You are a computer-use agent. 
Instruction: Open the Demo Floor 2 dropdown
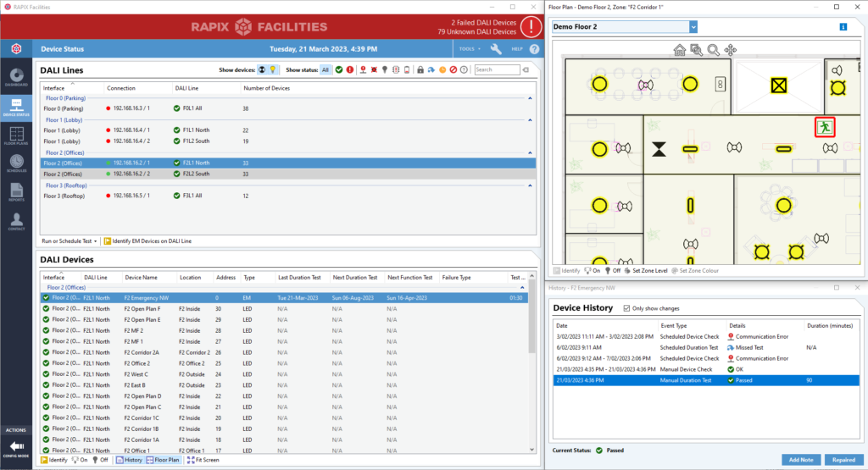coord(693,26)
